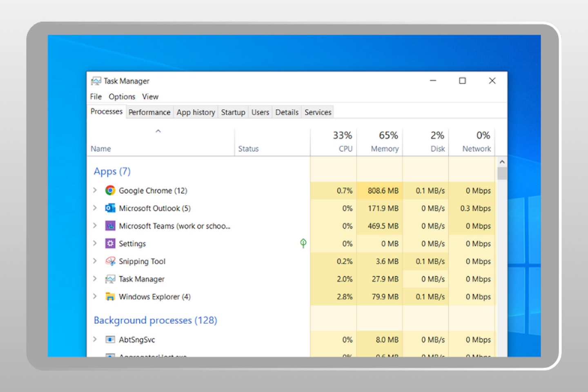Viewport: 588px width, 392px height.
Task: Click Outlook's 0.3 Mbps network value
Action: [475, 208]
